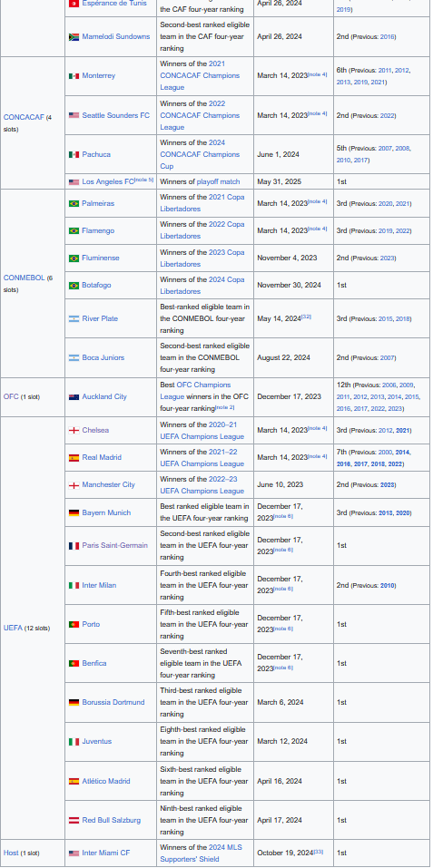The height and width of the screenshot is (868, 433).
Task: Click the 2010 previous year for Inter Milan
Action: coord(387,586)
